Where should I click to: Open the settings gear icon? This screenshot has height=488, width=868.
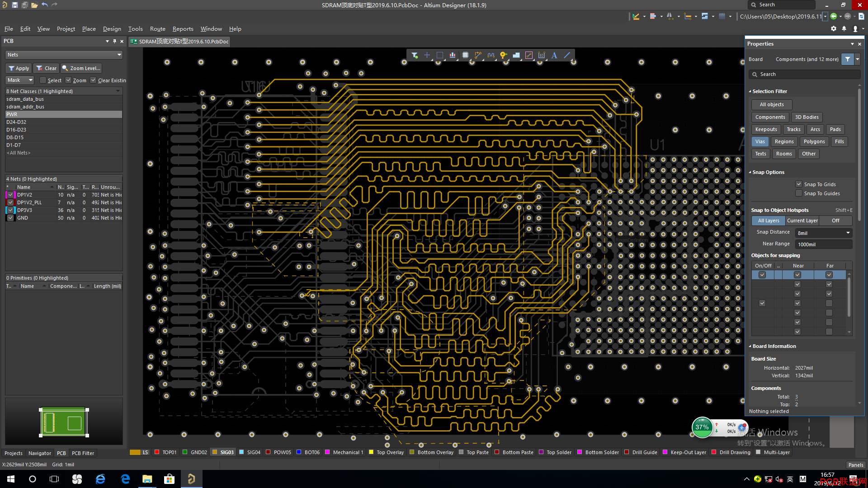[x=834, y=28]
